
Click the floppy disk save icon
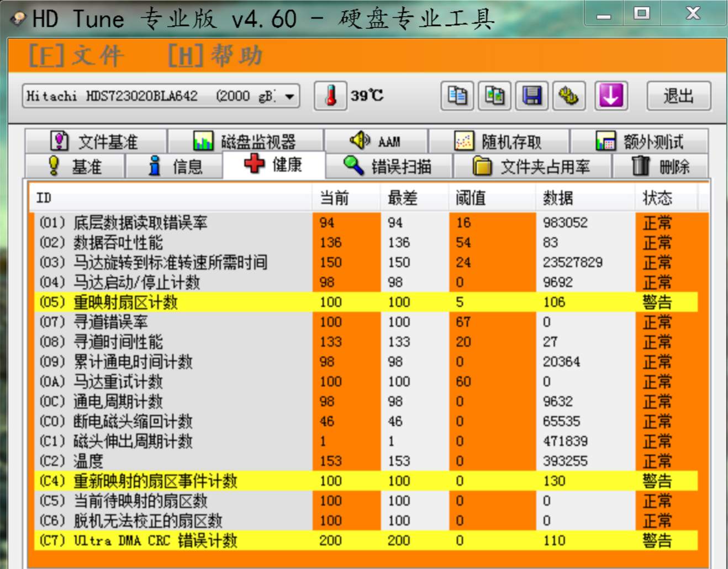(x=532, y=96)
